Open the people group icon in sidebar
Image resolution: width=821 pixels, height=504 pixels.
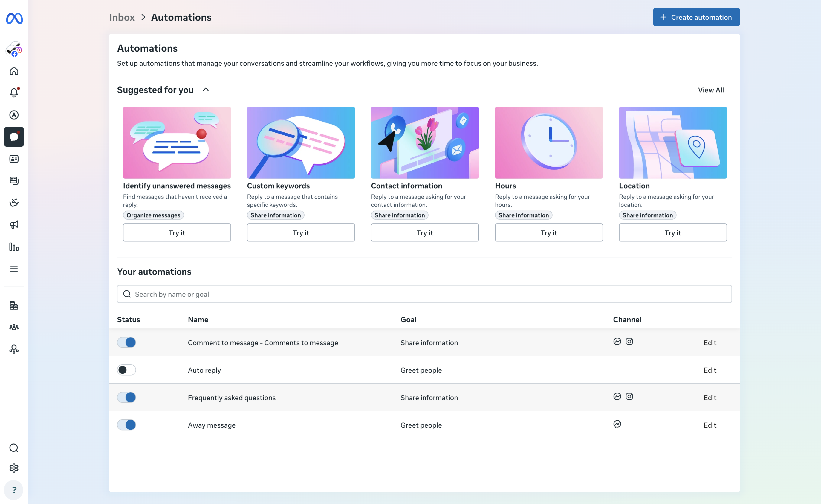point(14,327)
